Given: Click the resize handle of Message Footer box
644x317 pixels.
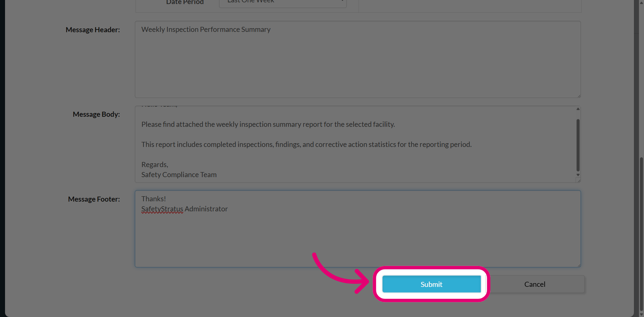Looking at the screenshot, I should (579, 265).
